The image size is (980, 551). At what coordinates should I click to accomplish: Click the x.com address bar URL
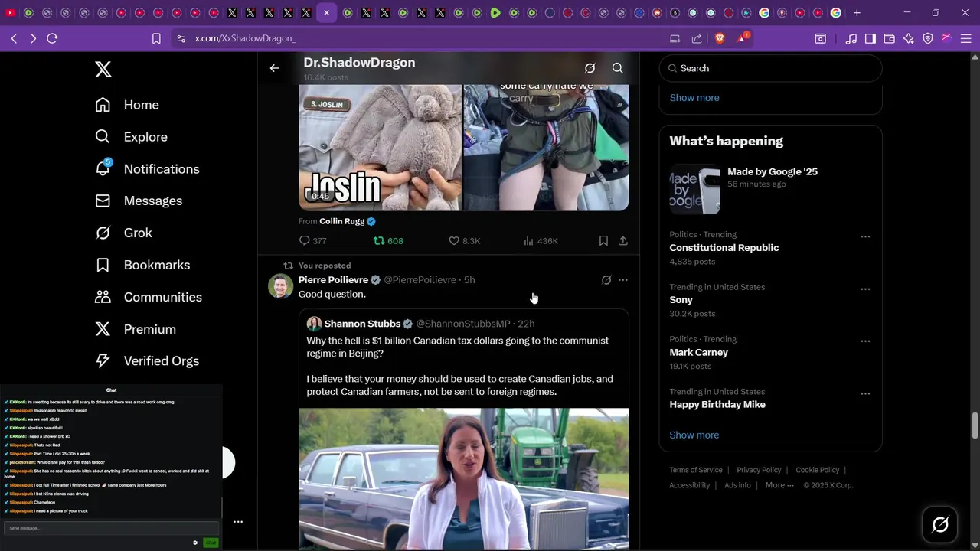tap(245, 38)
